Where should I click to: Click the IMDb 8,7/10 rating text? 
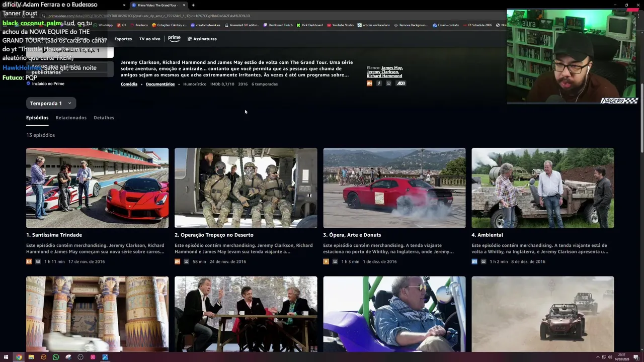click(x=222, y=84)
